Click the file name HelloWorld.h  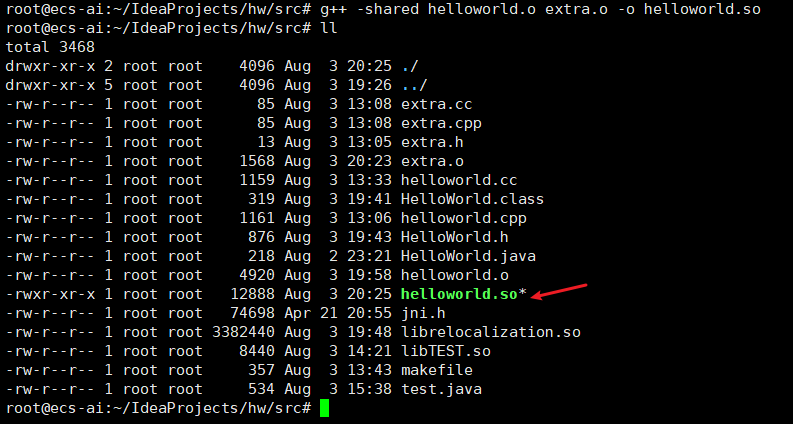tap(455, 237)
